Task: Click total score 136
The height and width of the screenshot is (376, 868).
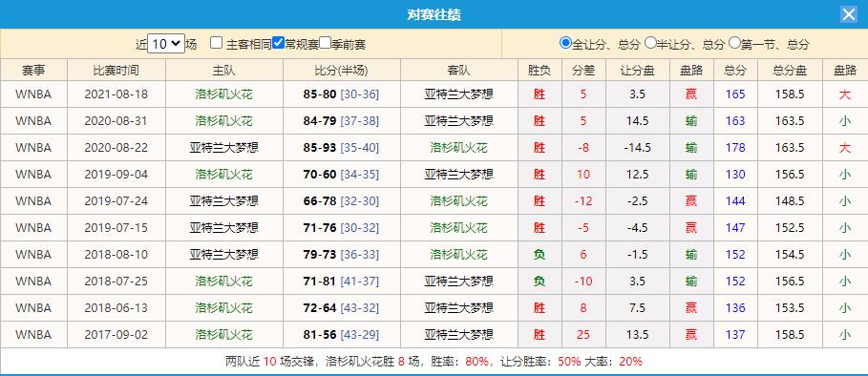Action: (735, 307)
